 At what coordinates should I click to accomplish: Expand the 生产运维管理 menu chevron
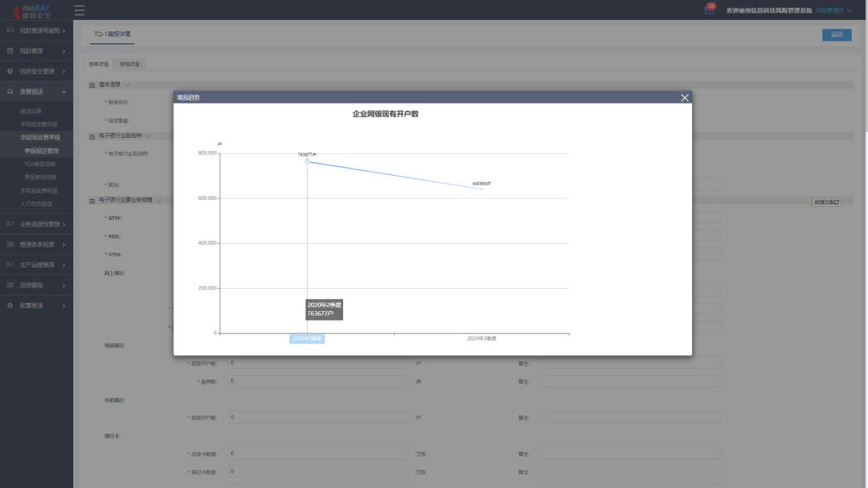coord(64,265)
